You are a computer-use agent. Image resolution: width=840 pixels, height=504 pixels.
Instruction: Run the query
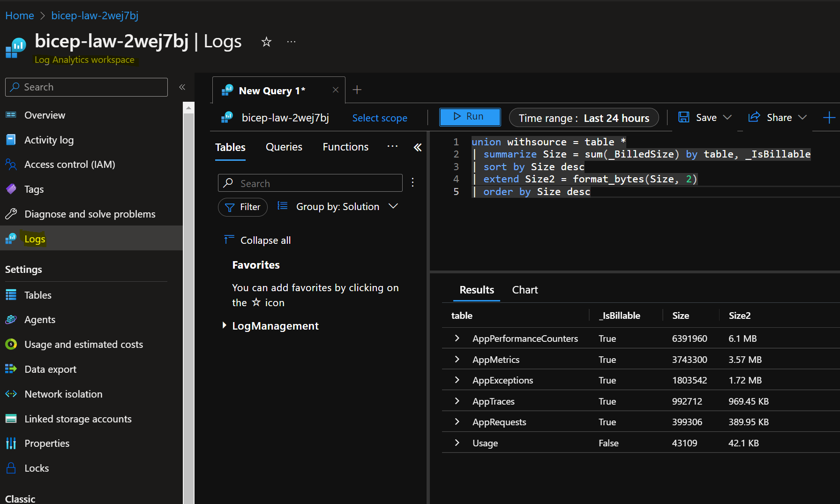tap(470, 117)
